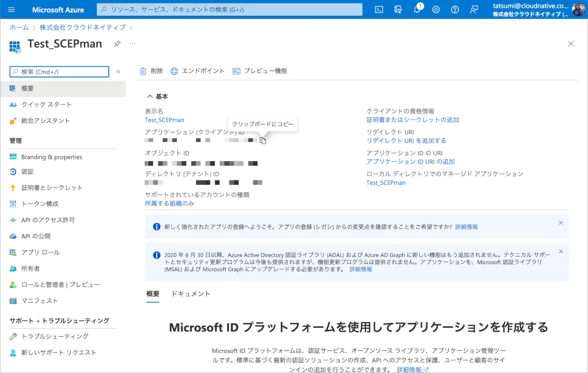The width and height of the screenshot is (588, 373).
Task: Copy the application client ID to clipboard
Action: [263, 141]
